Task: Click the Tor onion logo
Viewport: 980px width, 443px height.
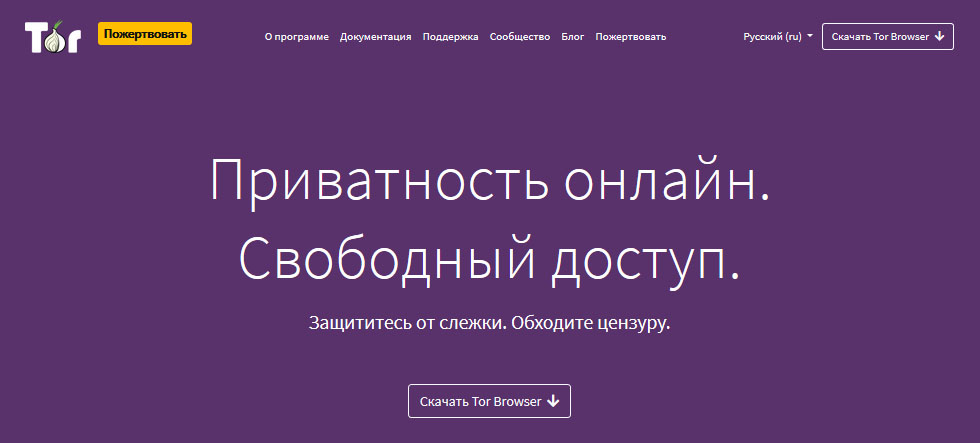Action: [x=52, y=37]
